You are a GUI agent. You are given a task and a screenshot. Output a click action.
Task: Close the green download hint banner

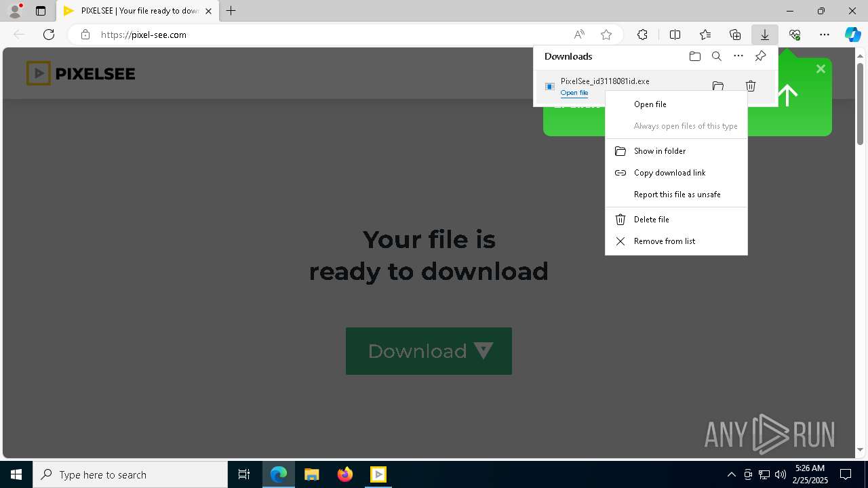tap(821, 68)
